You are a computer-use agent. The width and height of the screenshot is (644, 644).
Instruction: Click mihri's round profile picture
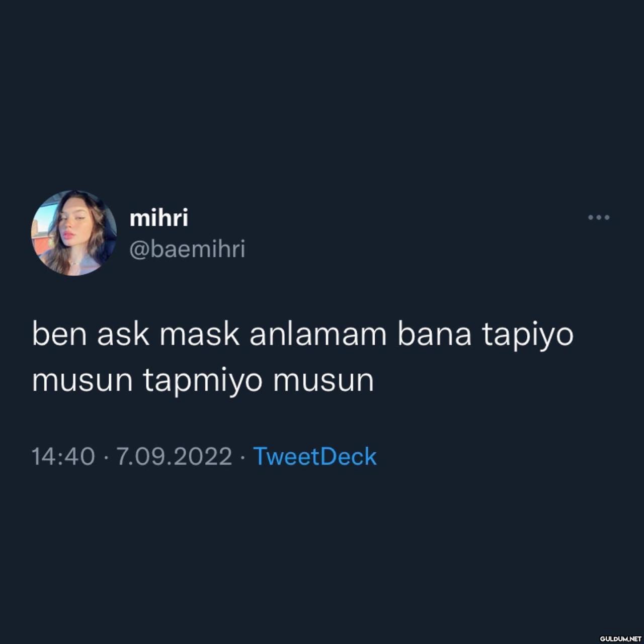(x=74, y=233)
